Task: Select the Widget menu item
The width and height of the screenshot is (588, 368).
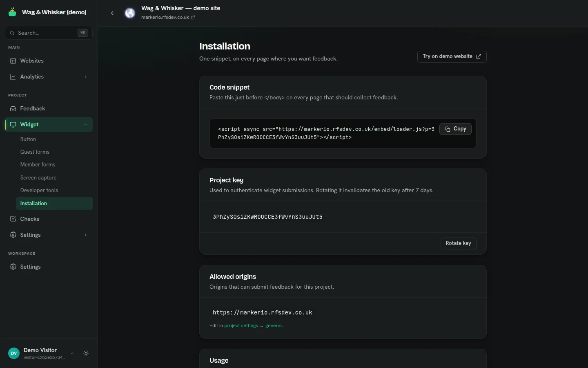Action: click(x=49, y=125)
